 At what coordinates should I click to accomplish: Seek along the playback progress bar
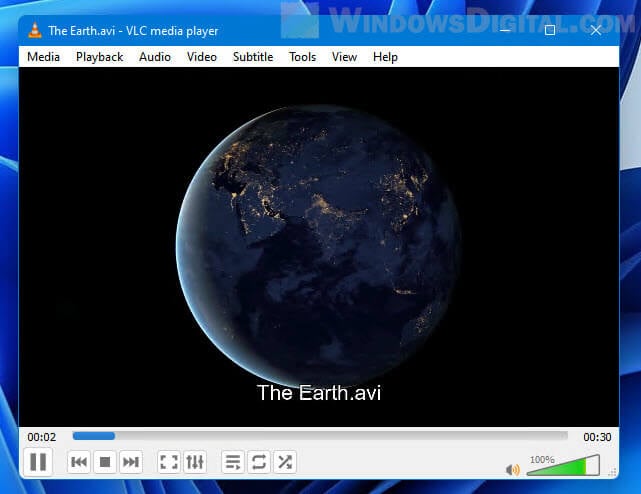pos(320,436)
